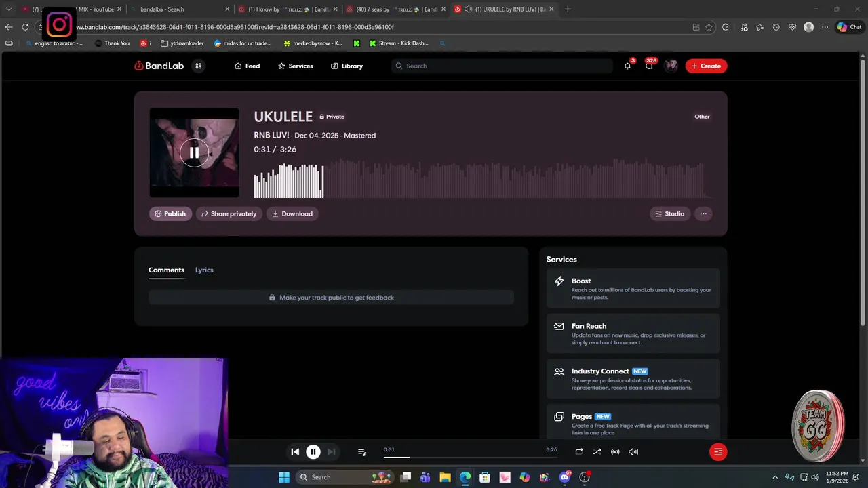Viewport: 868px width, 488px height.
Task: Skip to previous track in player bar
Action: [295, 451]
